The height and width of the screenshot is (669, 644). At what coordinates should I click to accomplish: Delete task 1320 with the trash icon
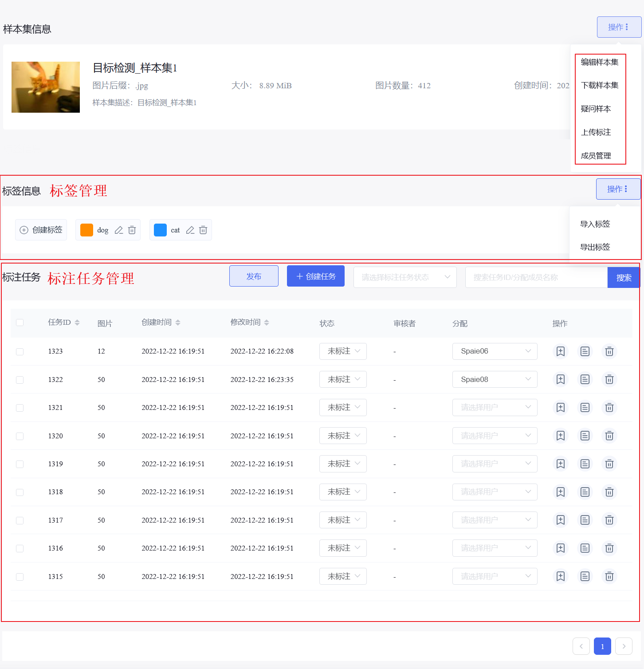pyautogui.click(x=609, y=436)
